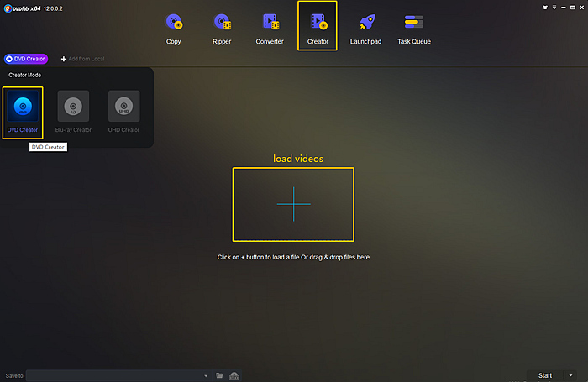Screen dimensions: 588x382
Task: Choose UHD Creator mode
Action: (123, 113)
